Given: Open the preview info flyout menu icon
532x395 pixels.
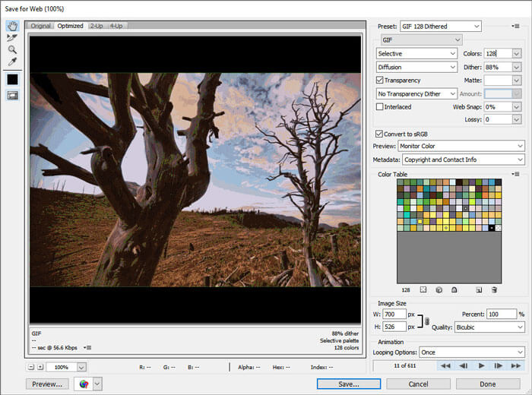Looking at the screenshot, I should click(87, 348).
